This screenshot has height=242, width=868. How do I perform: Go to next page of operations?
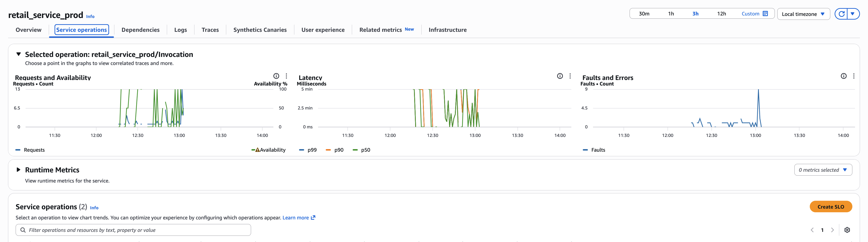833,230
